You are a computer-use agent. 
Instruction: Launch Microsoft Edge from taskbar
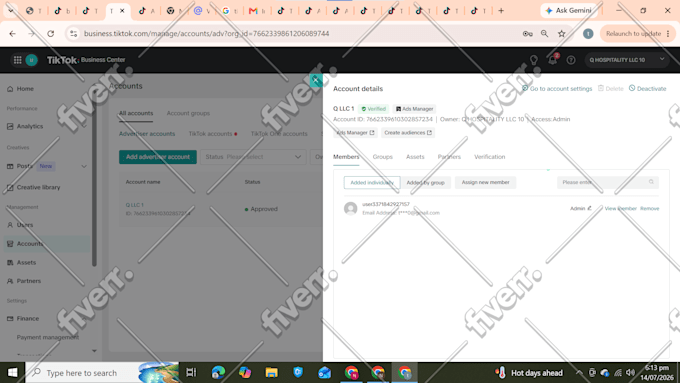click(x=218, y=372)
